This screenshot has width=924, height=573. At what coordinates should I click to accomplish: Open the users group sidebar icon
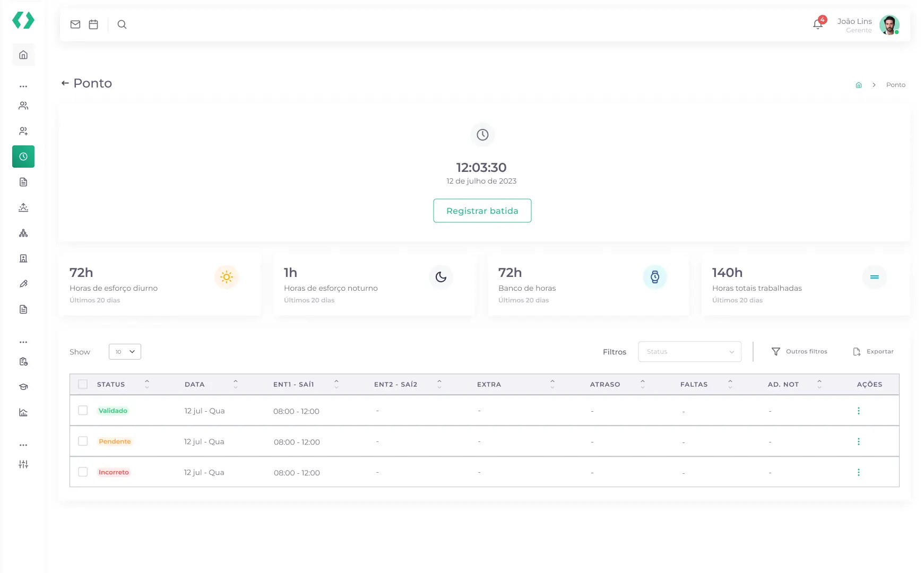pos(23,106)
